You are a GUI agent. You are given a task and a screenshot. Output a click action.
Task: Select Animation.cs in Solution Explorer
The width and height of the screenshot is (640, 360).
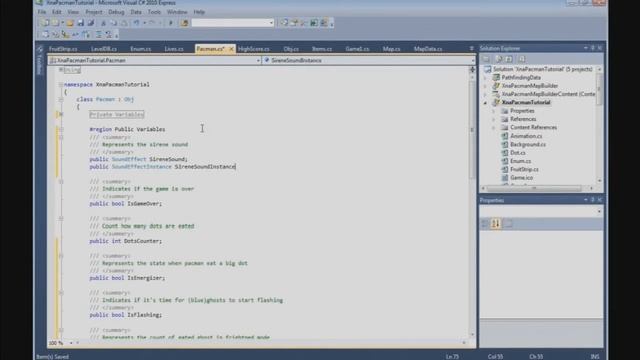pyautogui.click(x=526, y=136)
